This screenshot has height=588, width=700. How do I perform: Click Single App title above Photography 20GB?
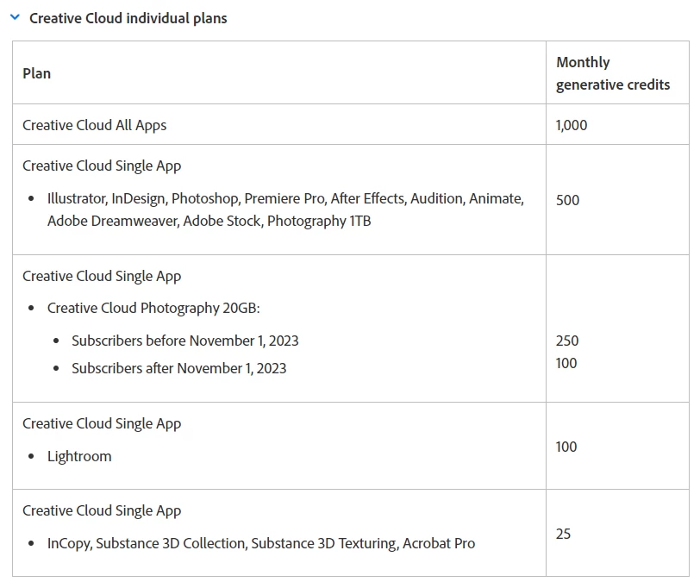(x=102, y=277)
